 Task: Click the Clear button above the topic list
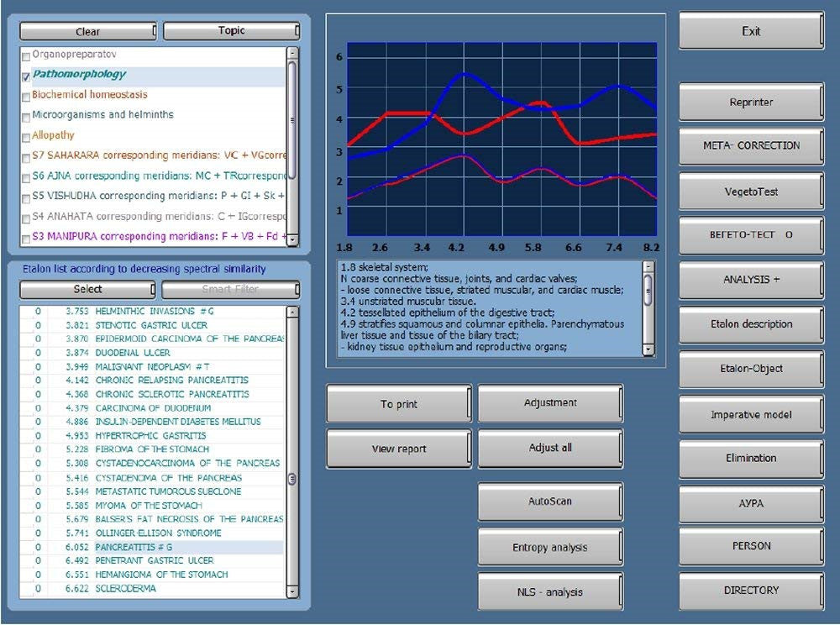(x=87, y=30)
